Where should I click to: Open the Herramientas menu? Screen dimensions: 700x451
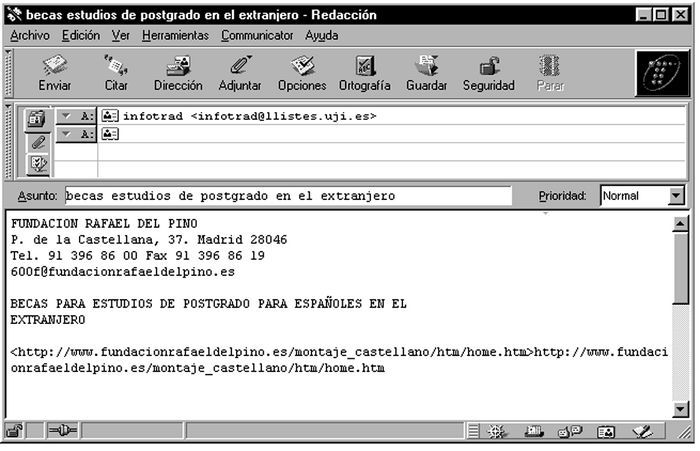click(x=175, y=35)
